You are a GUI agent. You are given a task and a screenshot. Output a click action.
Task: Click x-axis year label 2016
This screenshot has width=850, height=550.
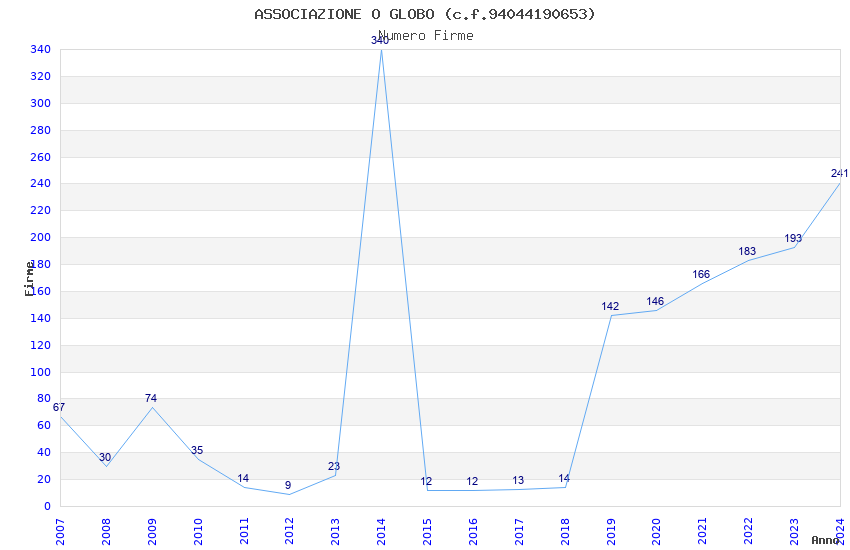tap(473, 532)
